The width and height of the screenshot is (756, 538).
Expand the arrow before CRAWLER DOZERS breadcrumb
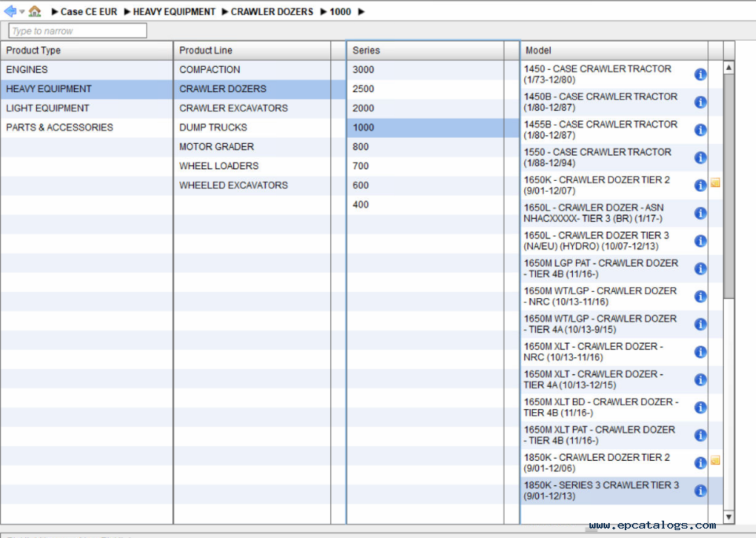(226, 12)
